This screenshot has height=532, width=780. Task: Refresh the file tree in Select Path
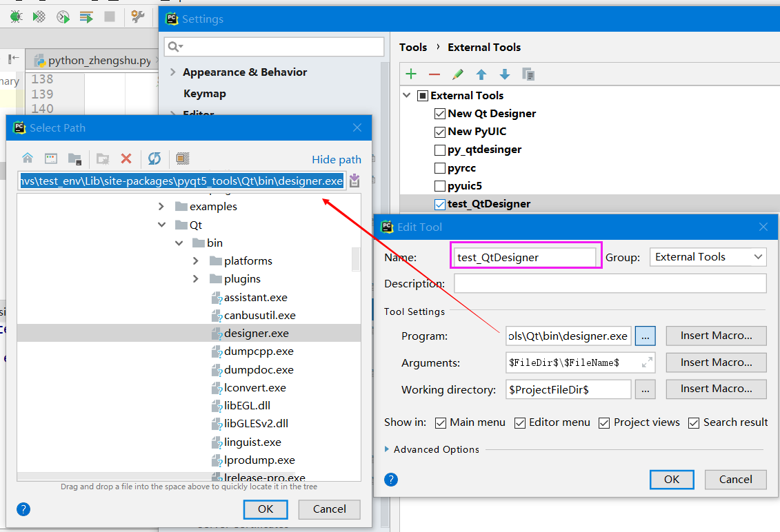tap(154, 158)
